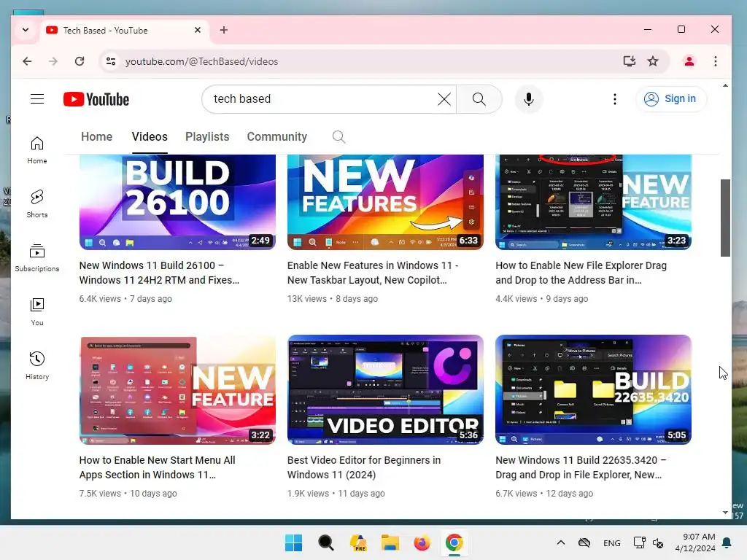This screenshot has height=560, width=747.
Task: Click the page vertical scrollbar thumb
Action: (x=725, y=217)
